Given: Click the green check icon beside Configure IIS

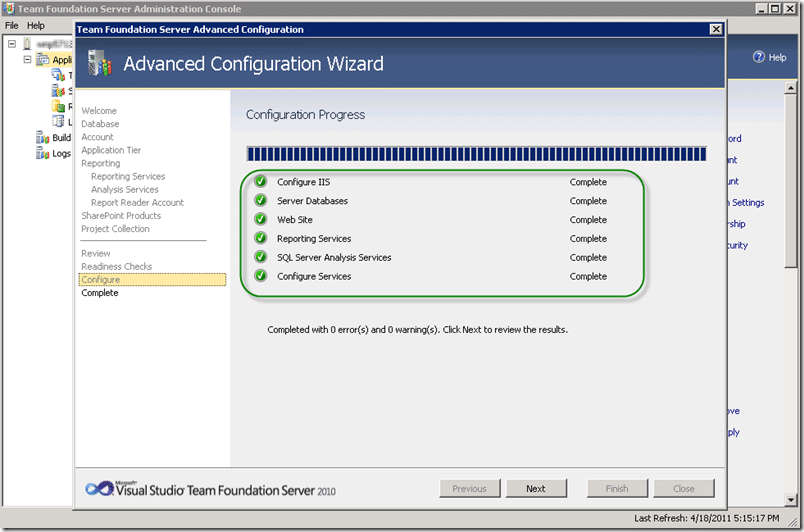Looking at the screenshot, I should (x=260, y=181).
